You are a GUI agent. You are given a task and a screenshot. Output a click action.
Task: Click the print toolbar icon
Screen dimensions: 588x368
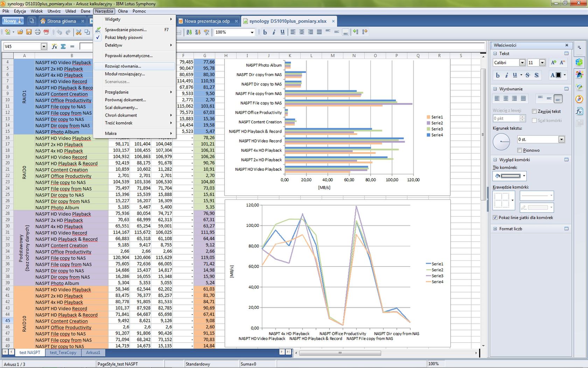pyautogui.click(x=37, y=32)
